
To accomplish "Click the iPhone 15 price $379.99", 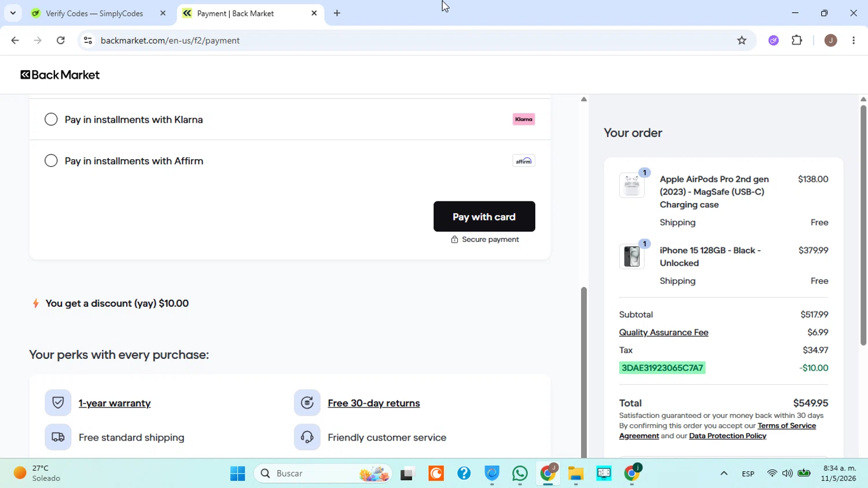I will [x=813, y=251].
